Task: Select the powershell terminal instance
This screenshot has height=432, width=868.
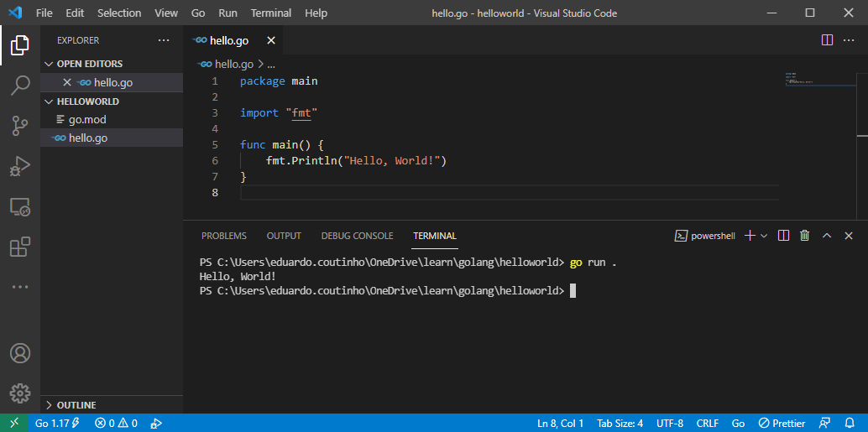Action: coord(704,236)
